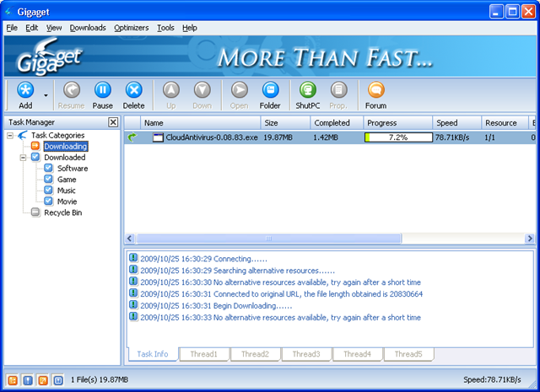Click the Software check icon
The image size is (540, 392).
49,168
